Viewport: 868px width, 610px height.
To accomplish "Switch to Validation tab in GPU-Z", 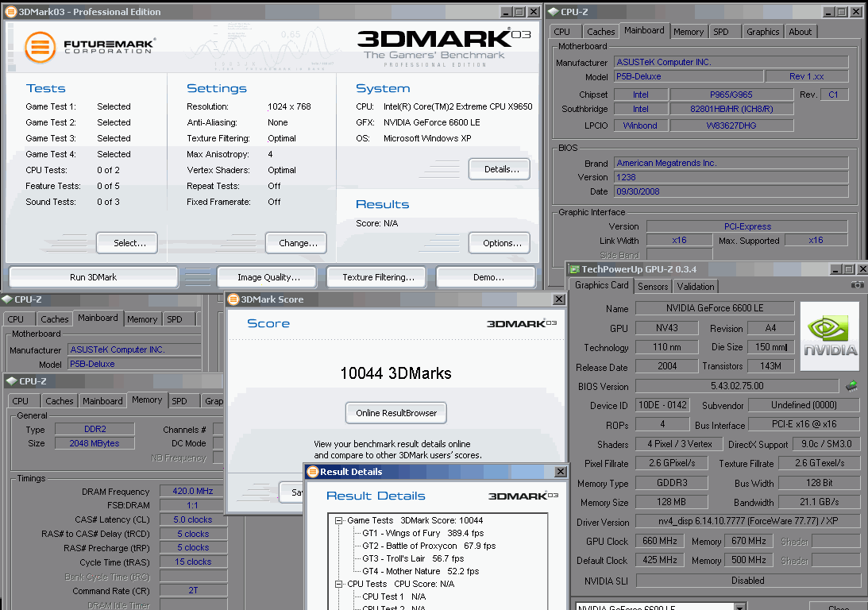I will [696, 287].
